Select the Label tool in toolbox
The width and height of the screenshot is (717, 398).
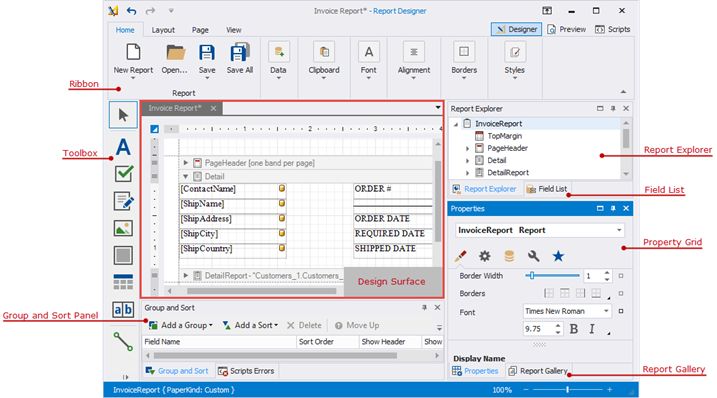[123, 147]
